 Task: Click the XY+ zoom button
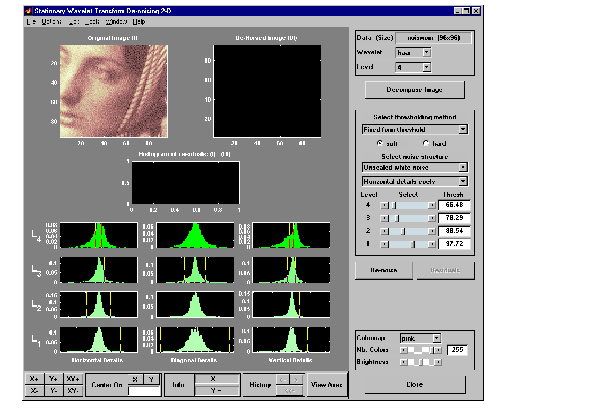pyautogui.click(x=73, y=379)
